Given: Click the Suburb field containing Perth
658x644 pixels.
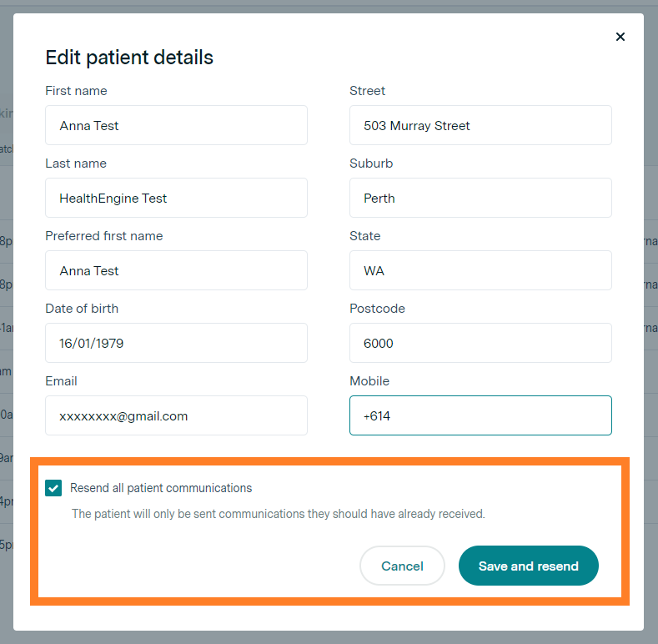Looking at the screenshot, I should coord(480,198).
